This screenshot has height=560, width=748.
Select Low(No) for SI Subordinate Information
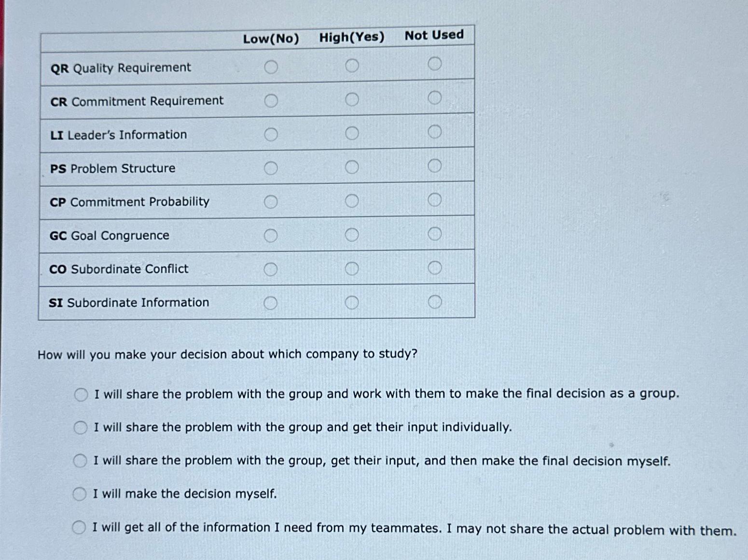coord(271,302)
